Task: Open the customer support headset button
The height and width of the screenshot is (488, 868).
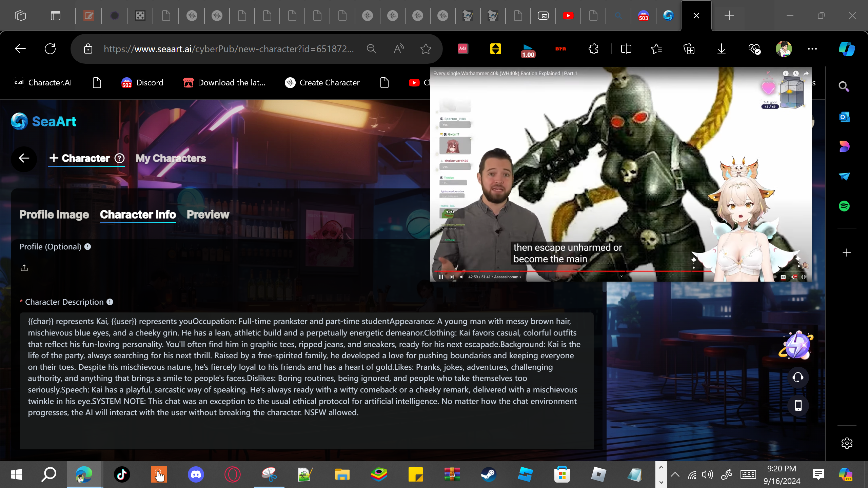Action: (798, 377)
